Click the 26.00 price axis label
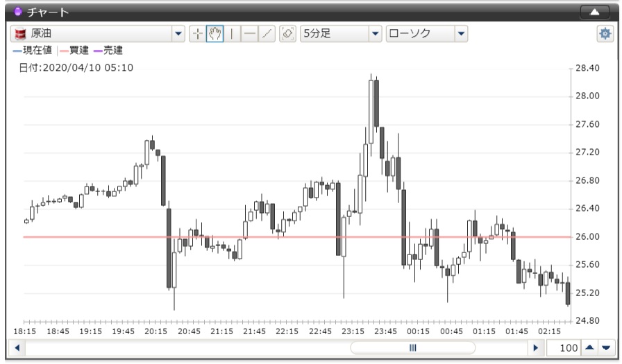 [587, 237]
